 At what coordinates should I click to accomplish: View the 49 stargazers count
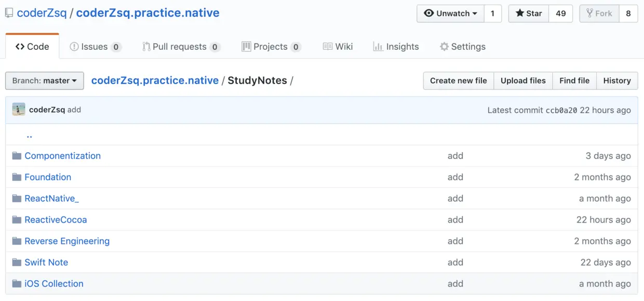560,13
